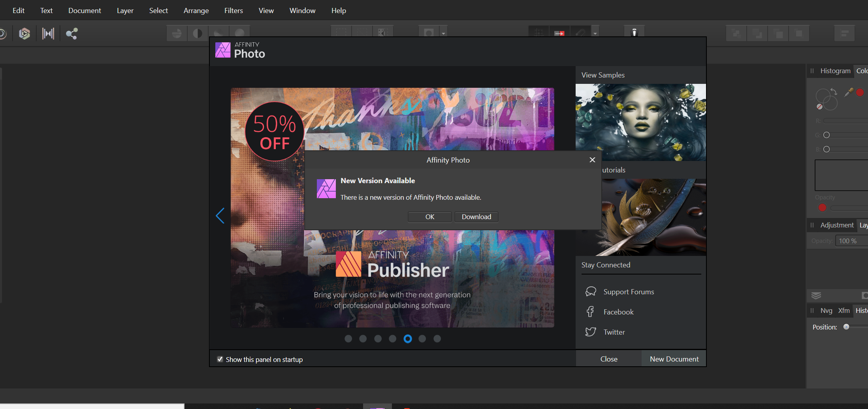Click the New Document button

pyautogui.click(x=674, y=359)
